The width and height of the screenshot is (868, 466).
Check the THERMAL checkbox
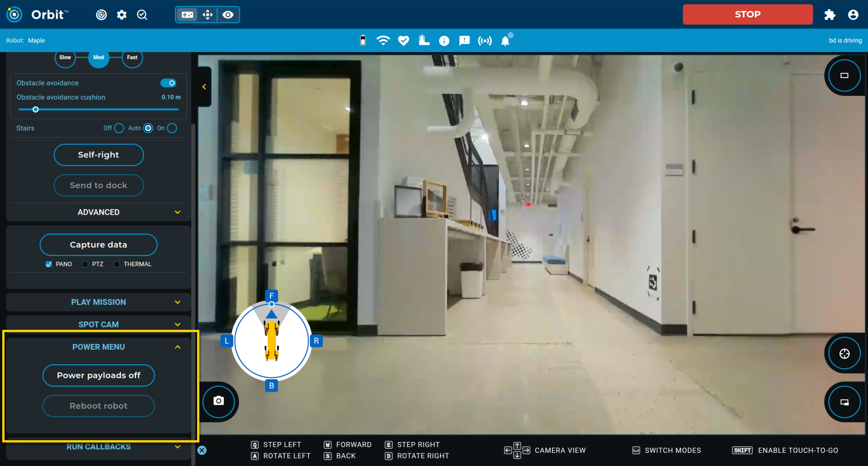[117, 264]
